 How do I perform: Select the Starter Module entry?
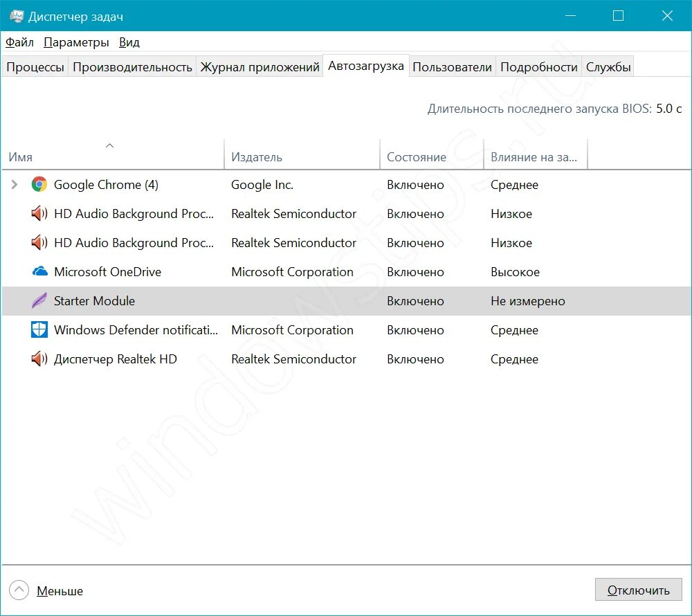pos(94,301)
